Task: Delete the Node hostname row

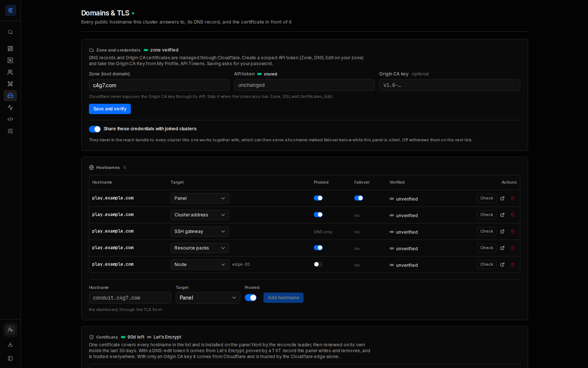Action: click(513, 265)
